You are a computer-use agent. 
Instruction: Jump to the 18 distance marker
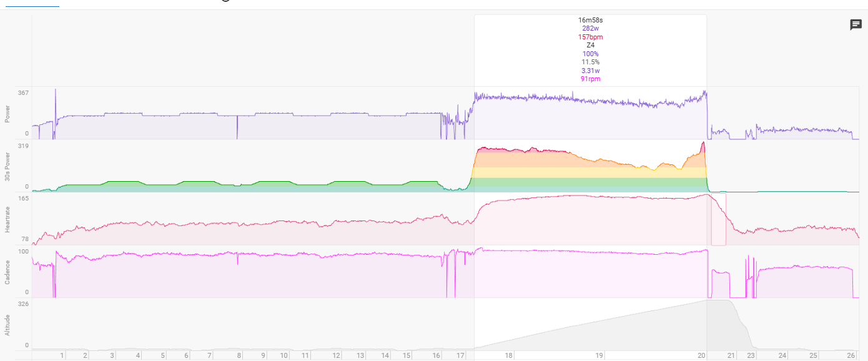pos(509,355)
